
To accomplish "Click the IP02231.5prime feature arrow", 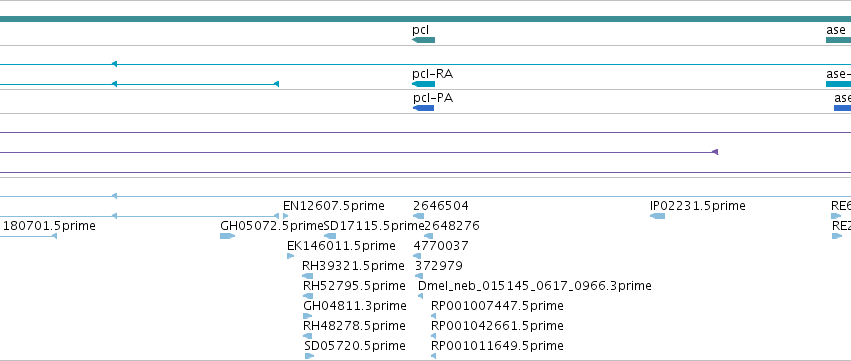I will click(x=657, y=216).
